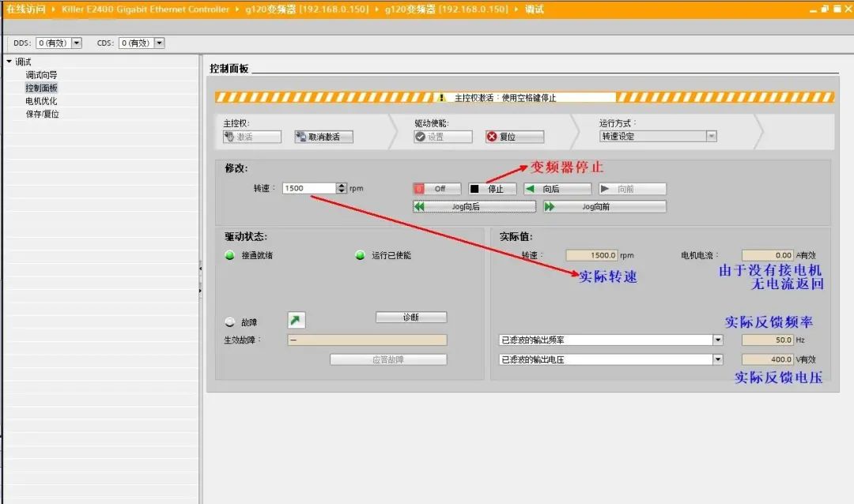The width and height of the screenshot is (854, 504).
Task: Click the 接通就绪 status indicator light
Action: (x=229, y=254)
